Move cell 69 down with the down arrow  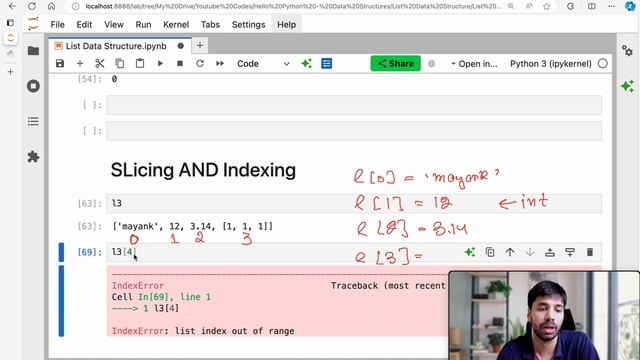click(x=530, y=252)
